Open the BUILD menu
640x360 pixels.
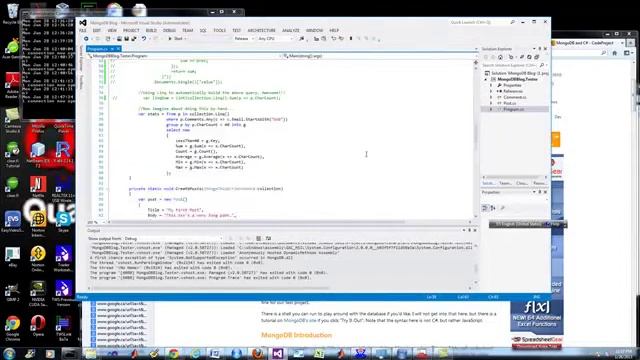[x=151, y=31]
